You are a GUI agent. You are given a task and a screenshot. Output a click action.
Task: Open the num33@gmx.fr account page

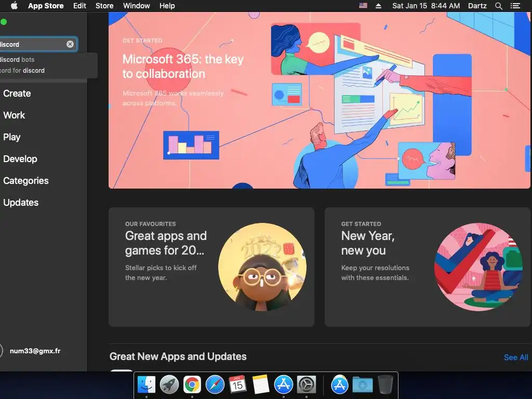(x=35, y=351)
